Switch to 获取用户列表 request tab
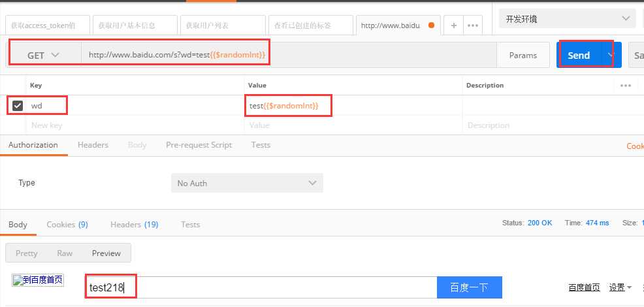Image resolution: width=644 pixels, height=307 pixels. 223,25
